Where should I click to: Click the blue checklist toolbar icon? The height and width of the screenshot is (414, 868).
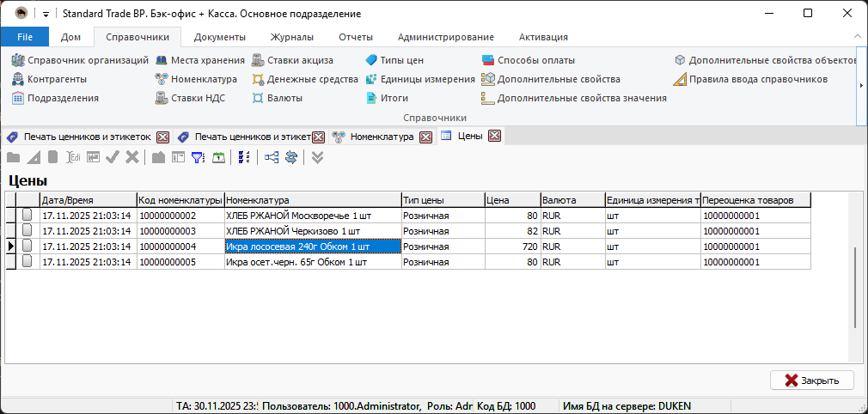click(x=244, y=158)
